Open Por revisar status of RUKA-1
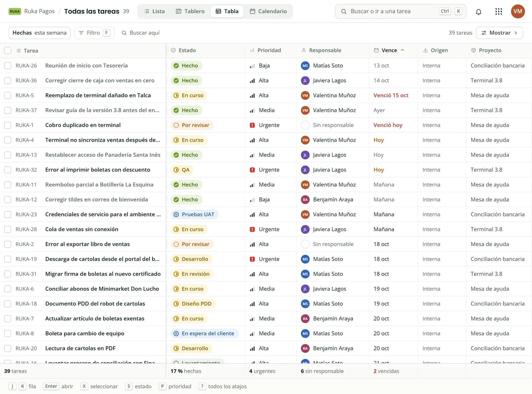Screen dimensions: 532x394 pos(192,125)
